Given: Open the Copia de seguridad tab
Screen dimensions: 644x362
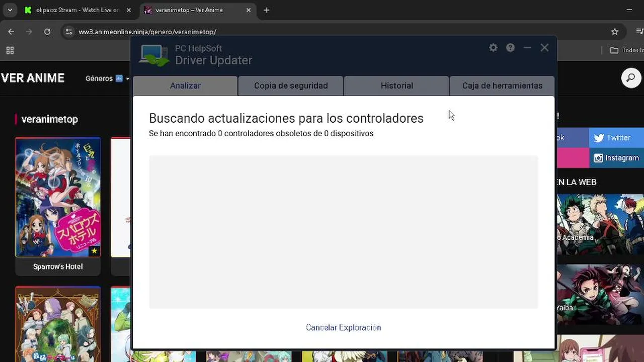Looking at the screenshot, I should coord(291,85).
